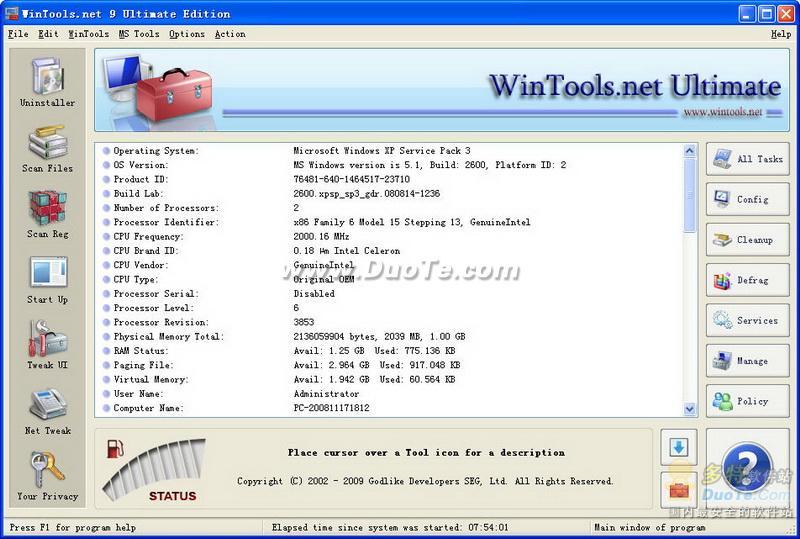
Task: Click the Defrag button
Action: pos(747,280)
